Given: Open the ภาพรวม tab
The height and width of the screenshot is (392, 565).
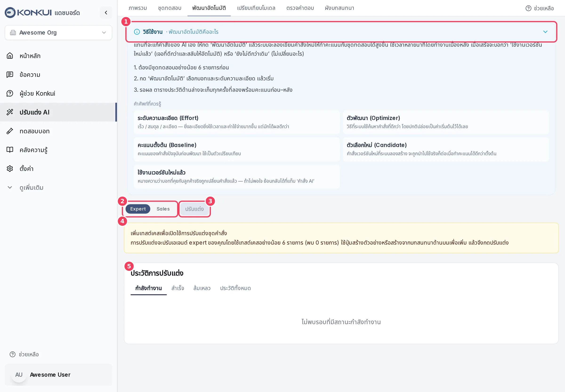Looking at the screenshot, I should (138, 8).
